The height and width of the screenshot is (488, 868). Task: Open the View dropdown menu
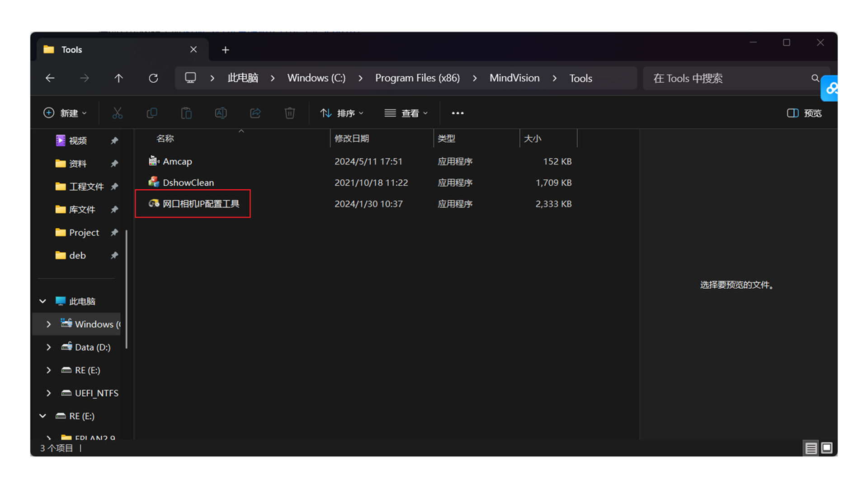click(x=406, y=113)
